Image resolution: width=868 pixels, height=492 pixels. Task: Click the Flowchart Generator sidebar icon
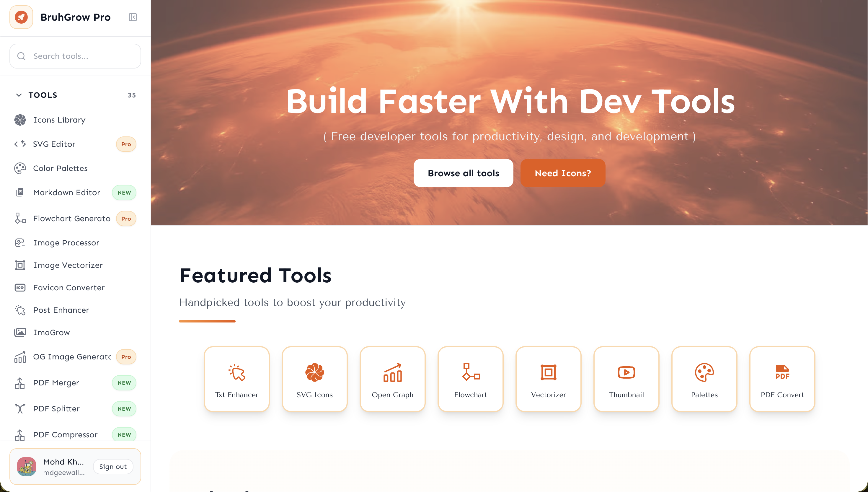tap(20, 218)
